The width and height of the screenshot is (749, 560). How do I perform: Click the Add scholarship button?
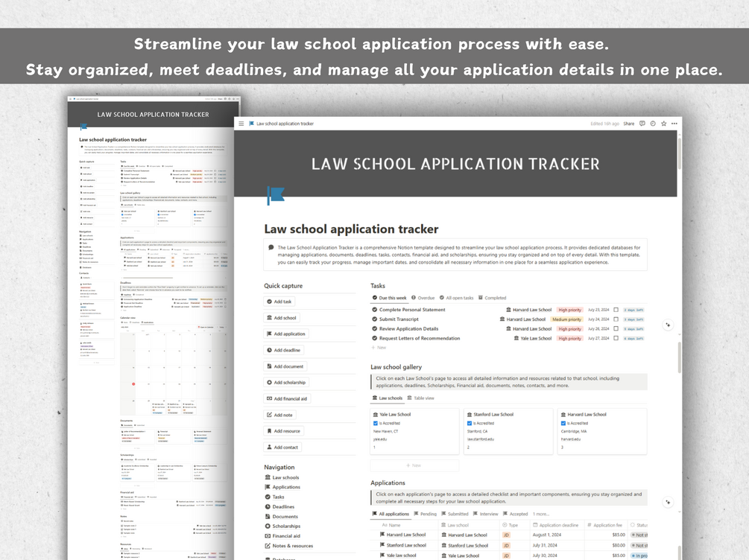(x=286, y=383)
